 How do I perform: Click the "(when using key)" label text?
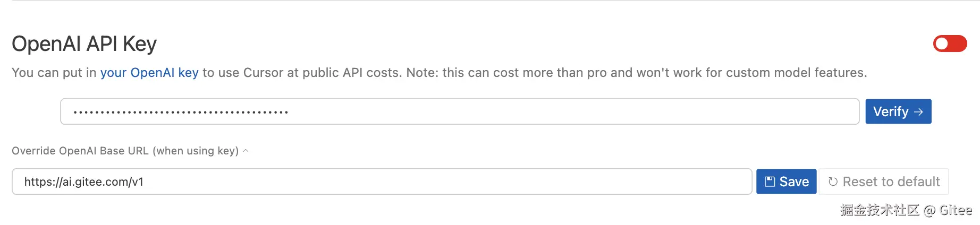pyautogui.click(x=196, y=151)
